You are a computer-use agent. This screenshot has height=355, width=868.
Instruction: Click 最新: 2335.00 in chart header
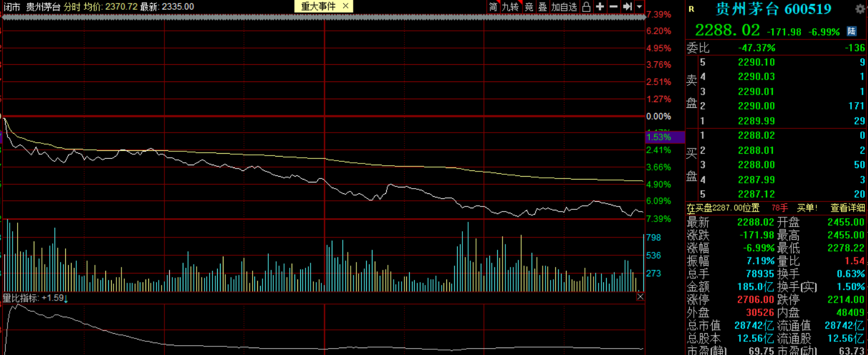167,6
